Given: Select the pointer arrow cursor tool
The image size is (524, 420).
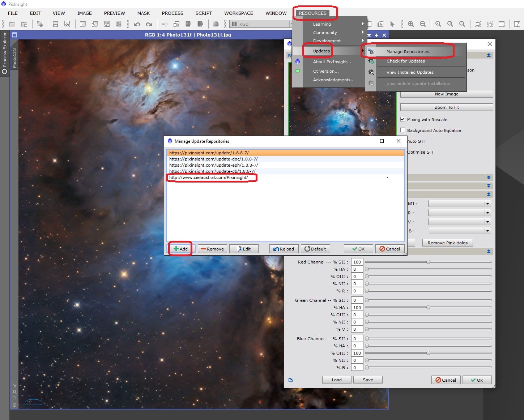Looking at the screenshot, I should [x=392, y=24].
